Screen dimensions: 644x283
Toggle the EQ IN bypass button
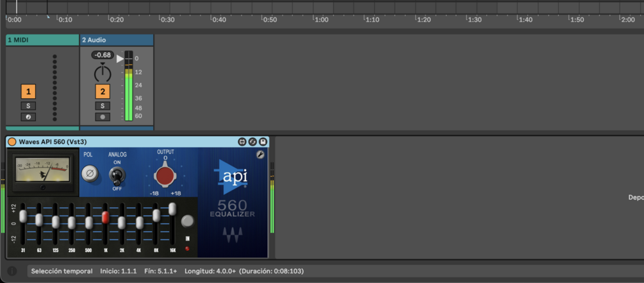(x=187, y=221)
